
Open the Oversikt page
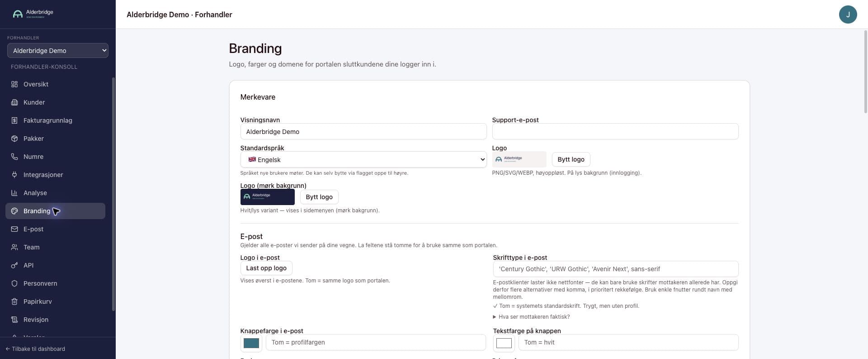pos(55,84)
